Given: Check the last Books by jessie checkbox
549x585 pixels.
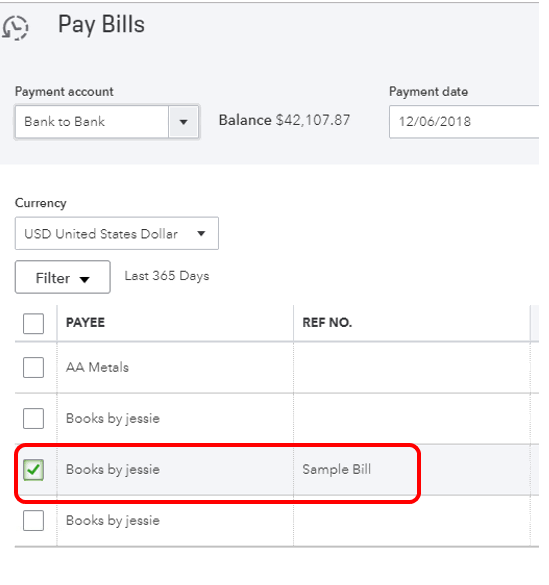Looking at the screenshot, I should pyautogui.click(x=33, y=520).
